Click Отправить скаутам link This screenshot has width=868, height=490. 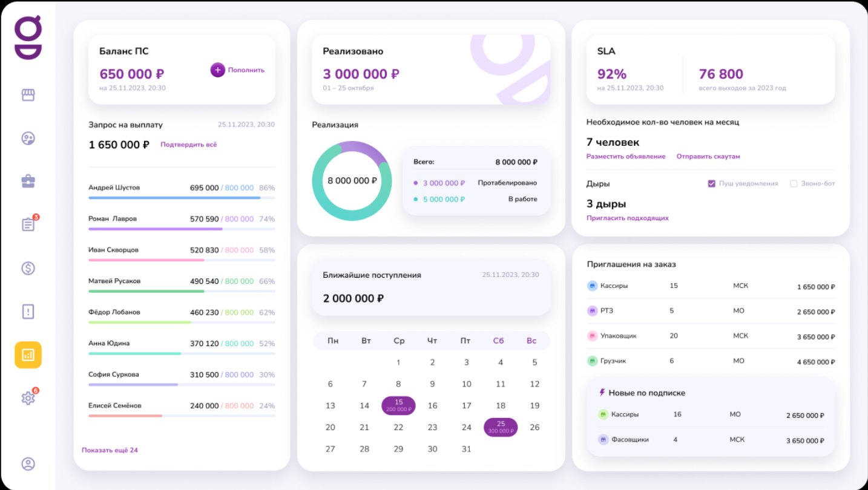pos(708,157)
